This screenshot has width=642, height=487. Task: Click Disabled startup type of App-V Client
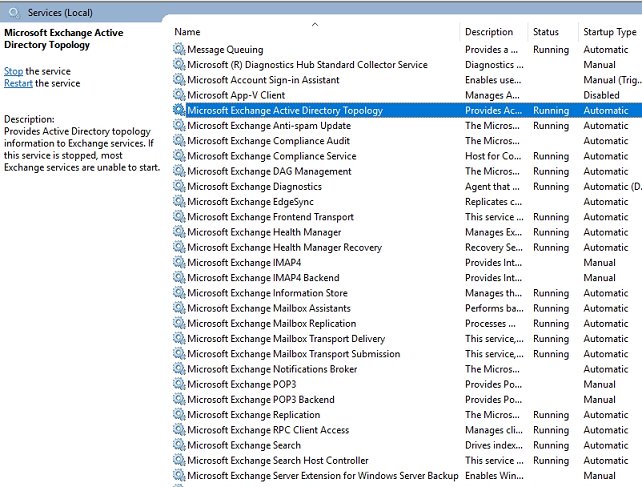(x=601, y=95)
